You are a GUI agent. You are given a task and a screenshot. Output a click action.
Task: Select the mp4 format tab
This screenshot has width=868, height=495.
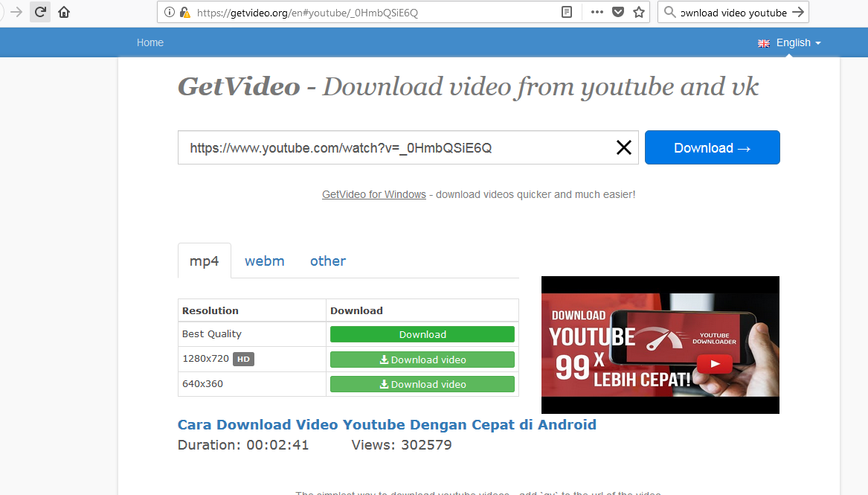click(205, 261)
